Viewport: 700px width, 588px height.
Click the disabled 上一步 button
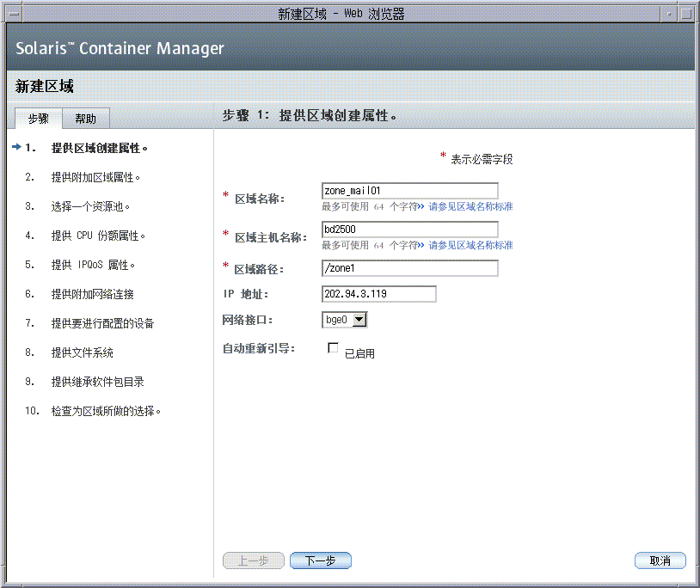(x=254, y=560)
